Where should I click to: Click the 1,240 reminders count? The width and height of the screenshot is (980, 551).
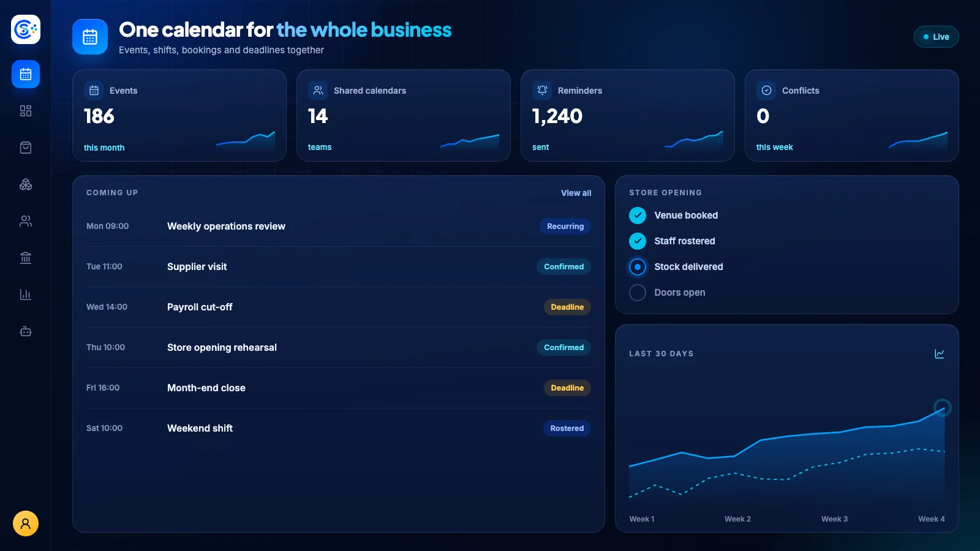pyautogui.click(x=557, y=116)
